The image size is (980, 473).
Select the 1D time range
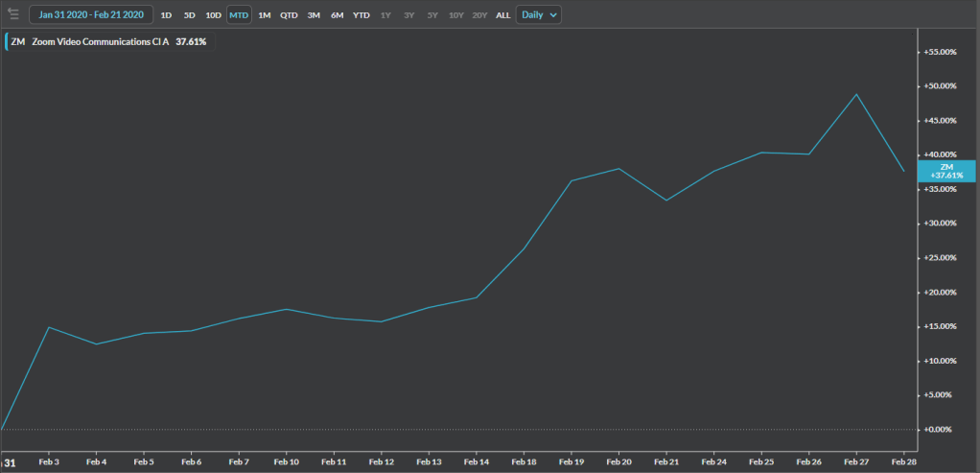(x=166, y=15)
